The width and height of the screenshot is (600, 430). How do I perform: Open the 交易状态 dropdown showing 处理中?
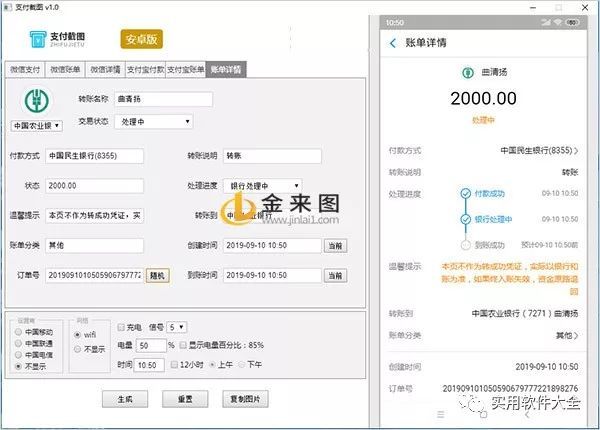click(x=154, y=122)
